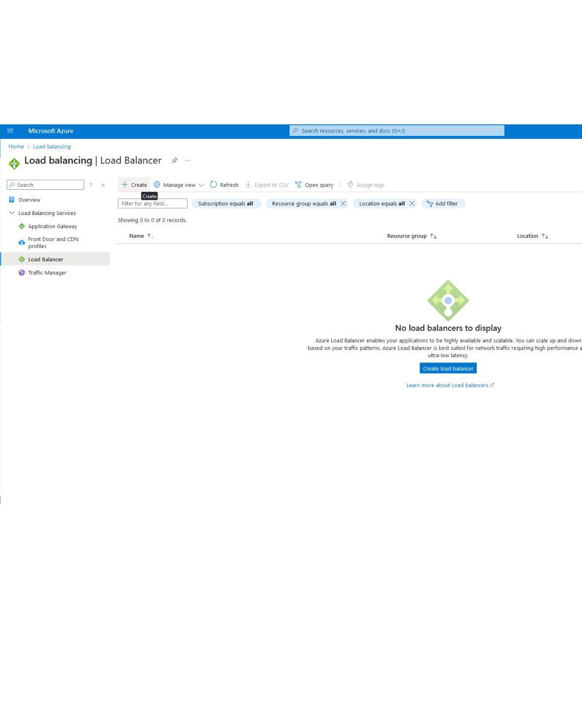Focus the sidebar Search box
The image size is (582, 728).
[x=46, y=185]
